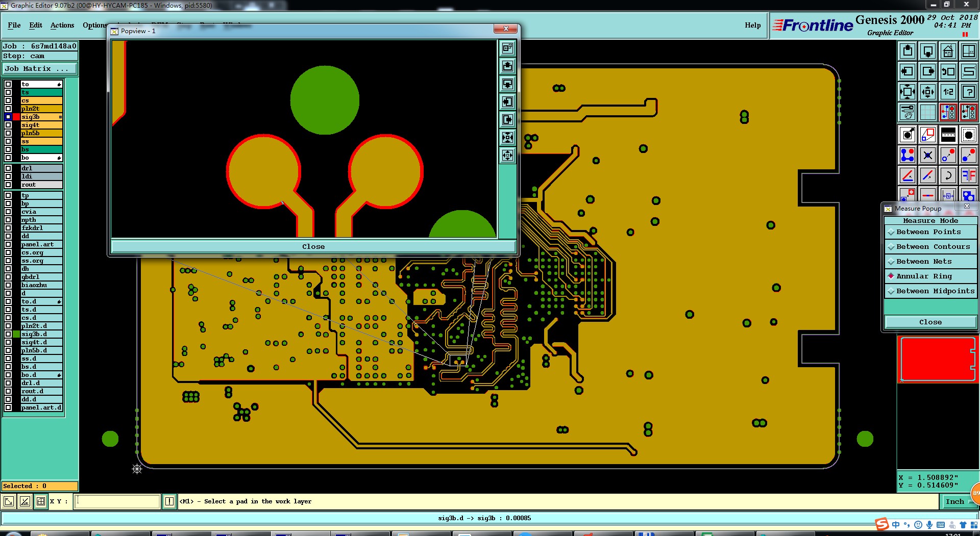Click the Sogou input method tray icon

click(x=882, y=525)
